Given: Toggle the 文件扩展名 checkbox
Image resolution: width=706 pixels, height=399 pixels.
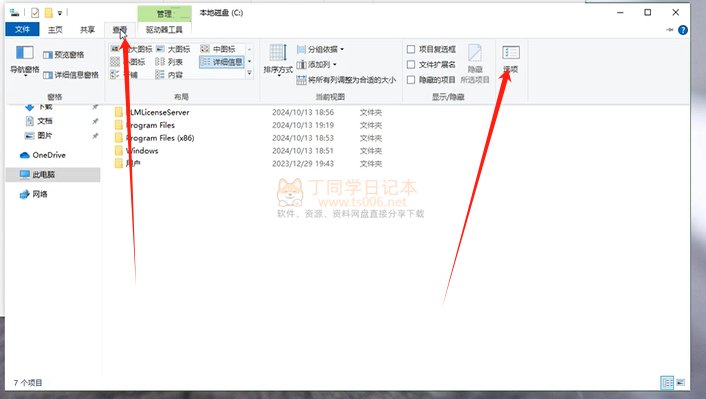Looking at the screenshot, I should [411, 64].
